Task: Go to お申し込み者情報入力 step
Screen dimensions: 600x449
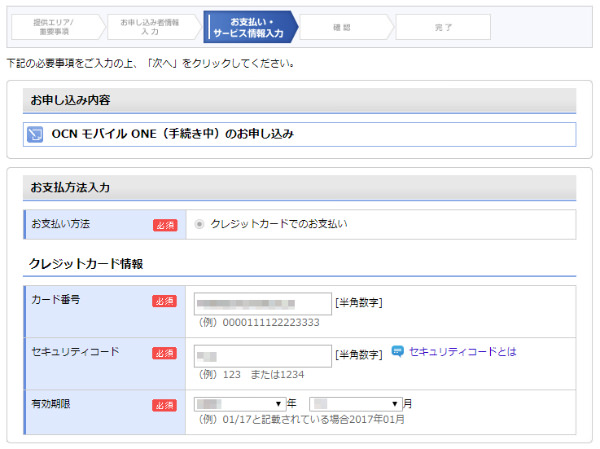Action: tap(153, 27)
